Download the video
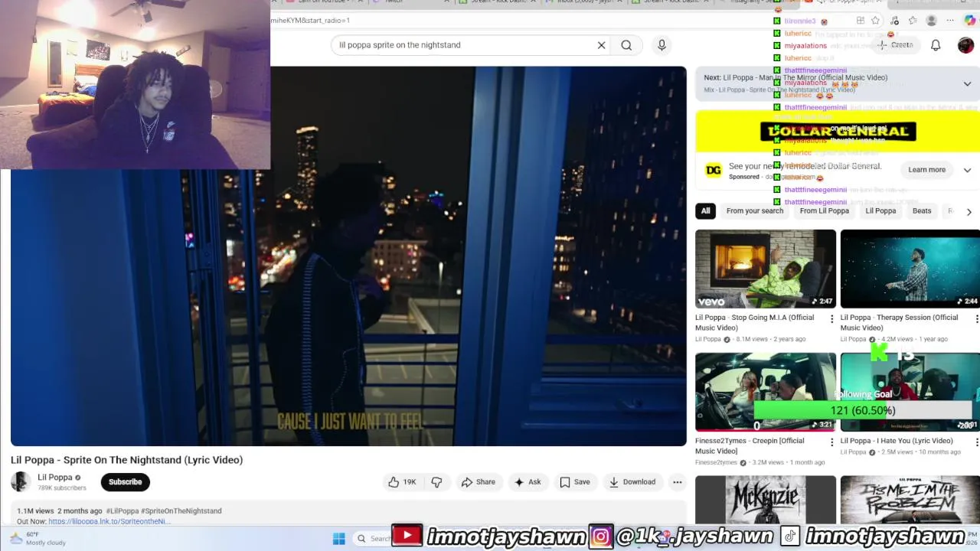The width and height of the screenshot is (980, 551). click(632, 482)
